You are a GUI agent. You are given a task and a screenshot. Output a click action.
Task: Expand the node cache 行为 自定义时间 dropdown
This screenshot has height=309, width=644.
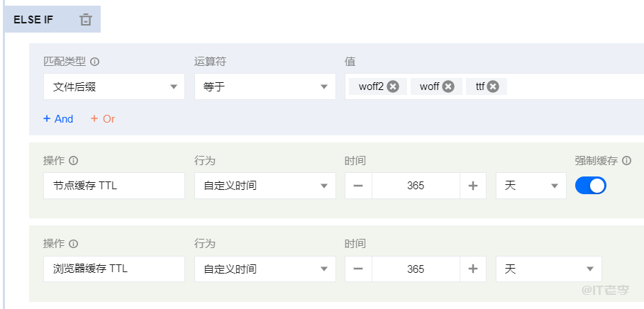click(265, 186)
